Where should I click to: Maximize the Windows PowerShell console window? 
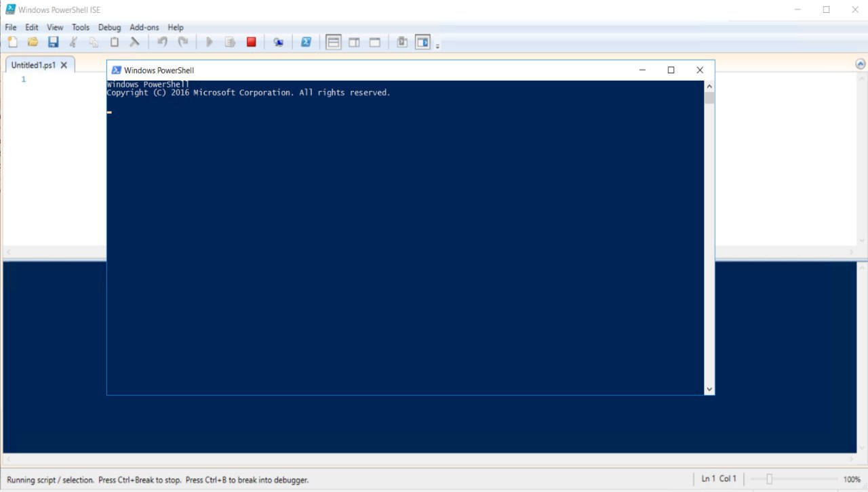(671, 70)
